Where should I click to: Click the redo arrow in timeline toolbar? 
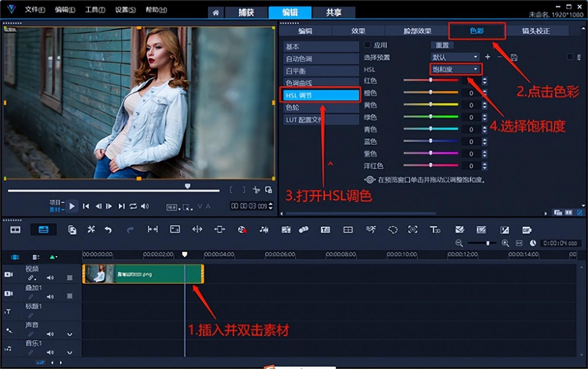tap(130, 230)
